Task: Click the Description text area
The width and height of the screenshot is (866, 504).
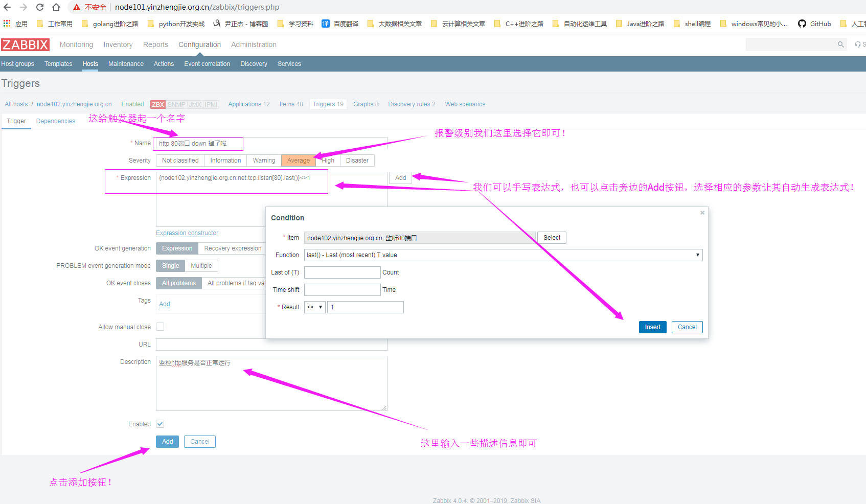Action: tap(271, 383)
